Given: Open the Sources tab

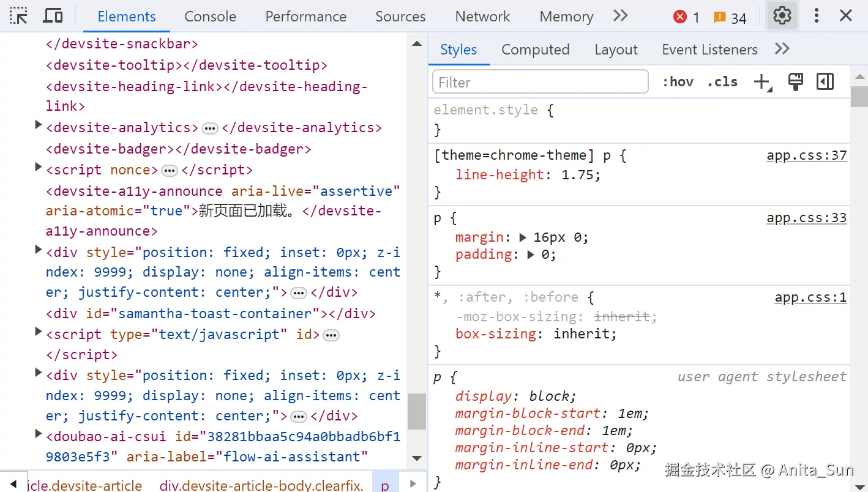Looking at the screenshot, I should pos(400,17).
